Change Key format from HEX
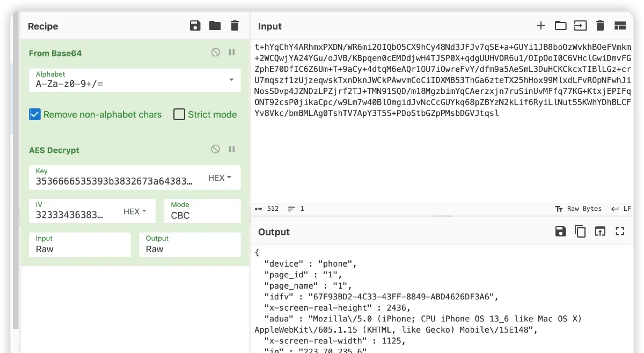 pyautogui.click(x=220, y=178)
